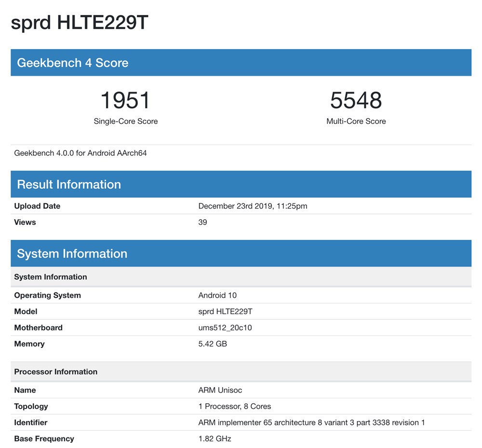
Task: Click the Geekbench 4 Score header
Action: [x=72, y=63]
